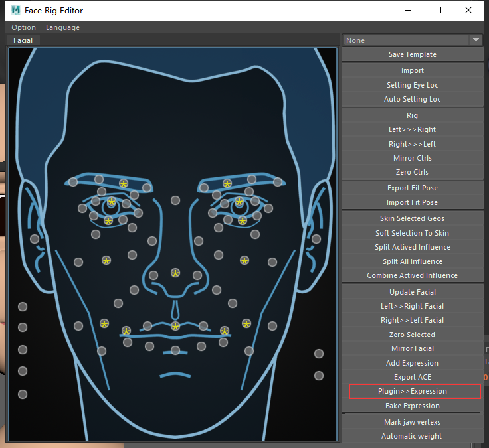Select the right mouth corner star controller
The height and width of the screenshot is (448, 489).
(225, 331)
